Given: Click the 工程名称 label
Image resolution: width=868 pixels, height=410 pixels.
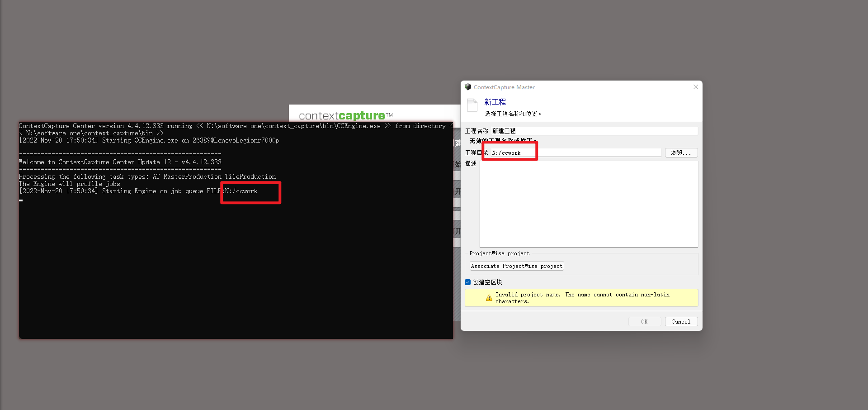Looking at the screenshot, I should pyautogui.click(x=476, y=131).
